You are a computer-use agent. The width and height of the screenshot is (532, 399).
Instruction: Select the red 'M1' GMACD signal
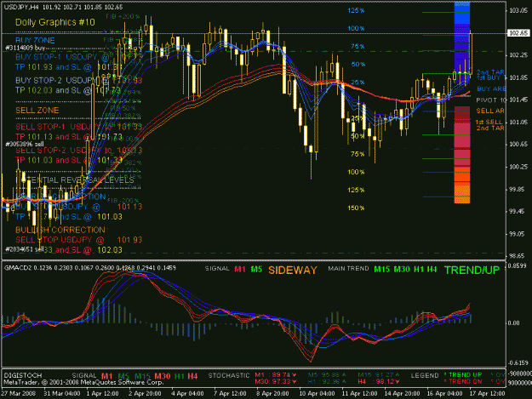240,270
